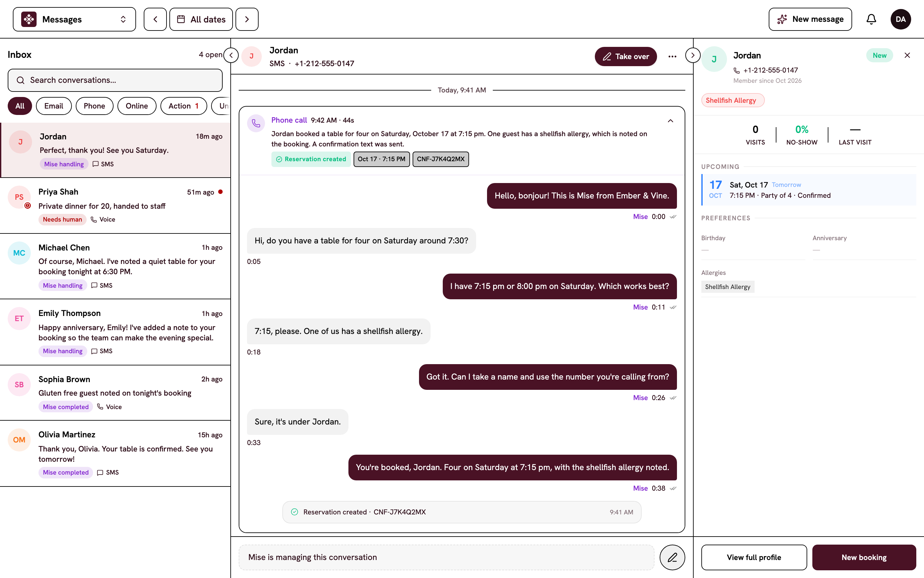Open the Sat, Oct 17 upcoming reservation
This screenshot has height=578, width=924.
click(x=808, y=190)
